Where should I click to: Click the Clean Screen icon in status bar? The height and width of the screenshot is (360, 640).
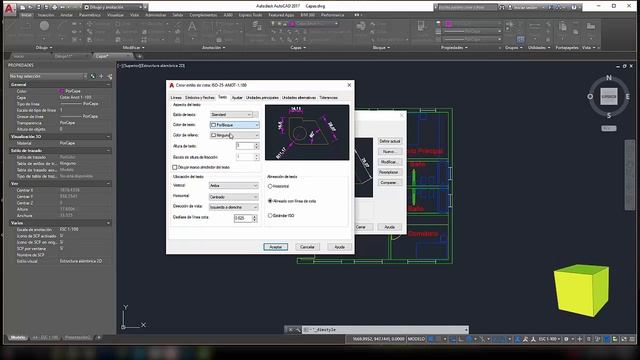point(624,339)
